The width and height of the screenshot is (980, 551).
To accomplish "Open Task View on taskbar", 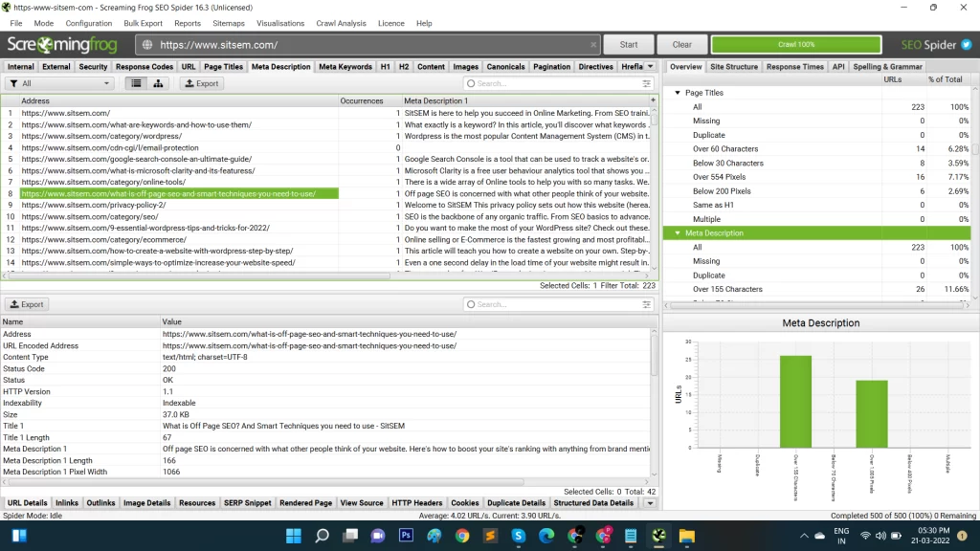I will pos(350,536).
